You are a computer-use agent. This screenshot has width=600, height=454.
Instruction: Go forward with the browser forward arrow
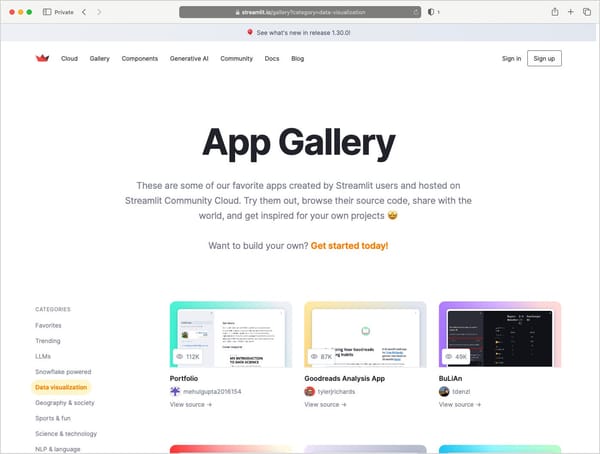click(x=99, y=12)
